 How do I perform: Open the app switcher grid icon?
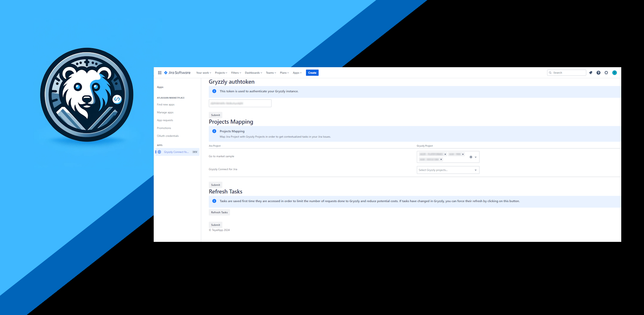160,73
